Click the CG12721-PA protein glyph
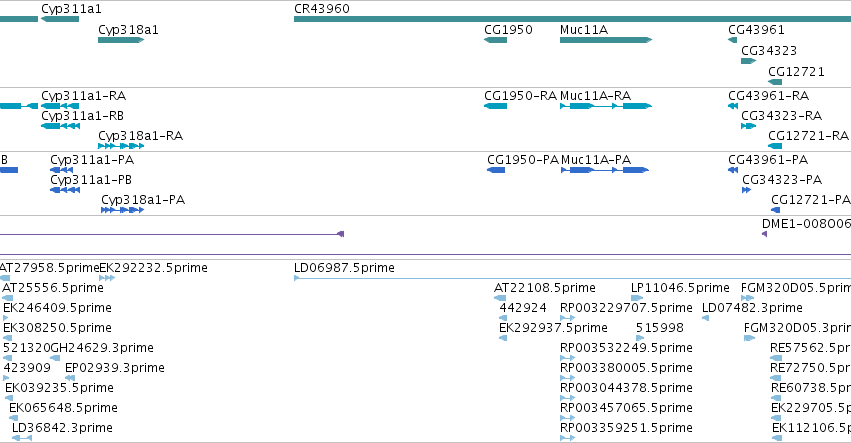 (x=776, y=210)
